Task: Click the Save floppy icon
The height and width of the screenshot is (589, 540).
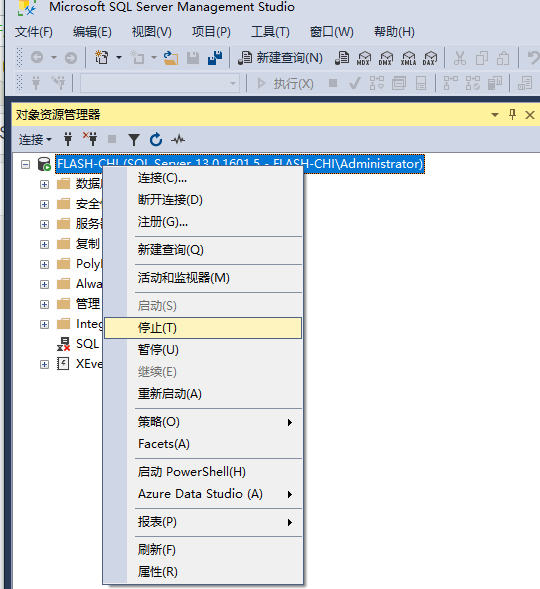Action: click(193, 58)
